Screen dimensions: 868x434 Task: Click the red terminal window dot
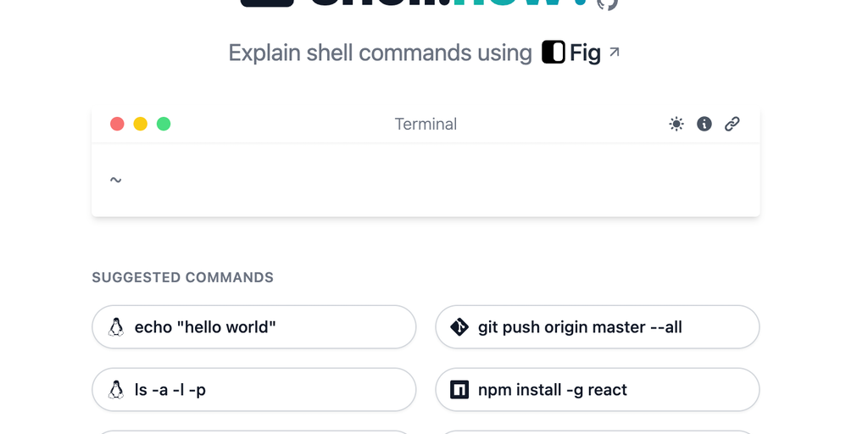pos(118,124)
